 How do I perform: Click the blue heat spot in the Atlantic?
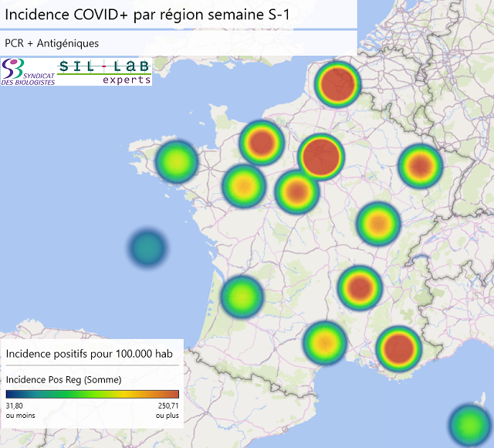click(147, 247)
